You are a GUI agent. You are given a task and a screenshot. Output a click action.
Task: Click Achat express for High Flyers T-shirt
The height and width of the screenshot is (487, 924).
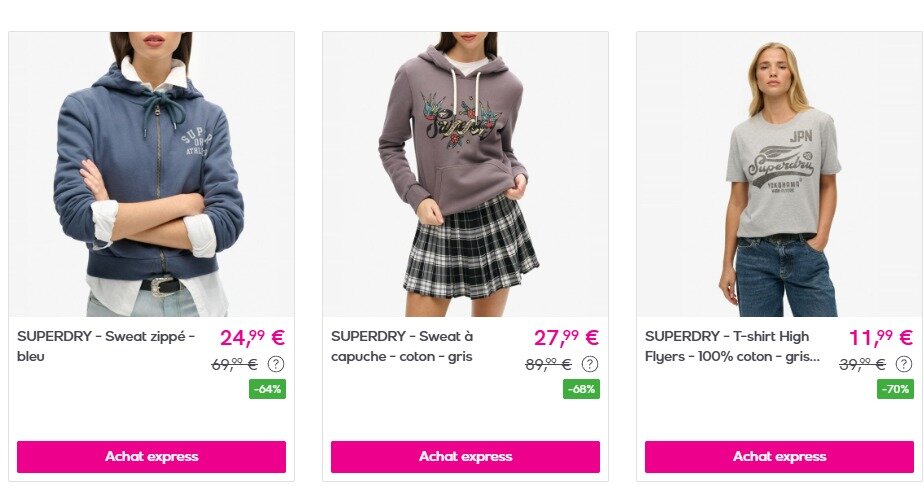tap(779, 457)
